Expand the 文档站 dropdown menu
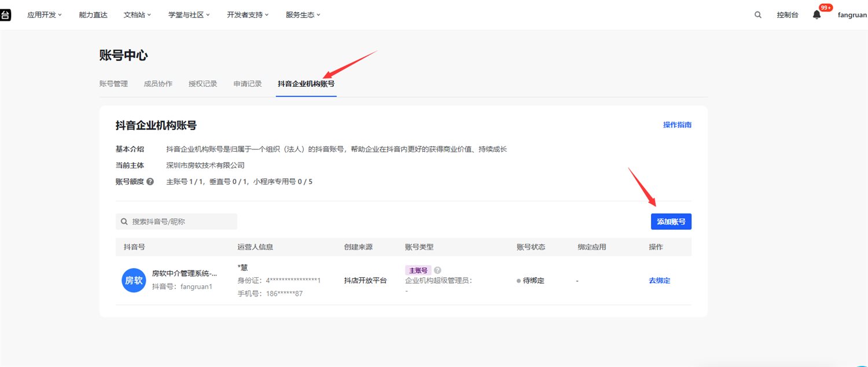 tap(137, 15)
